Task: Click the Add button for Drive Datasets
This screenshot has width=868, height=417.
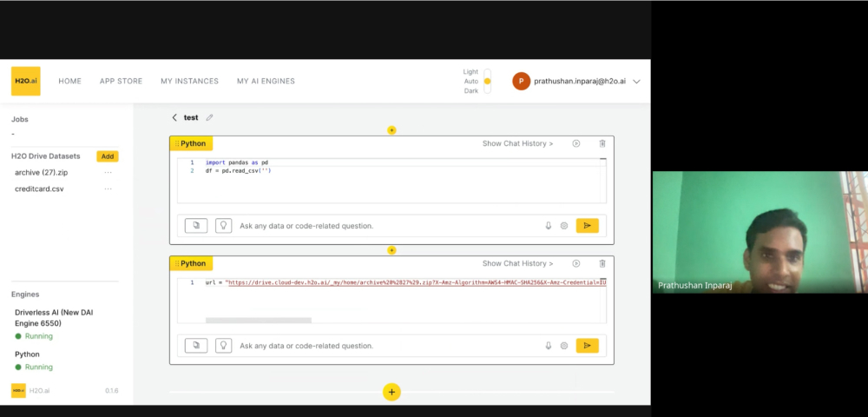Action: 107,156
